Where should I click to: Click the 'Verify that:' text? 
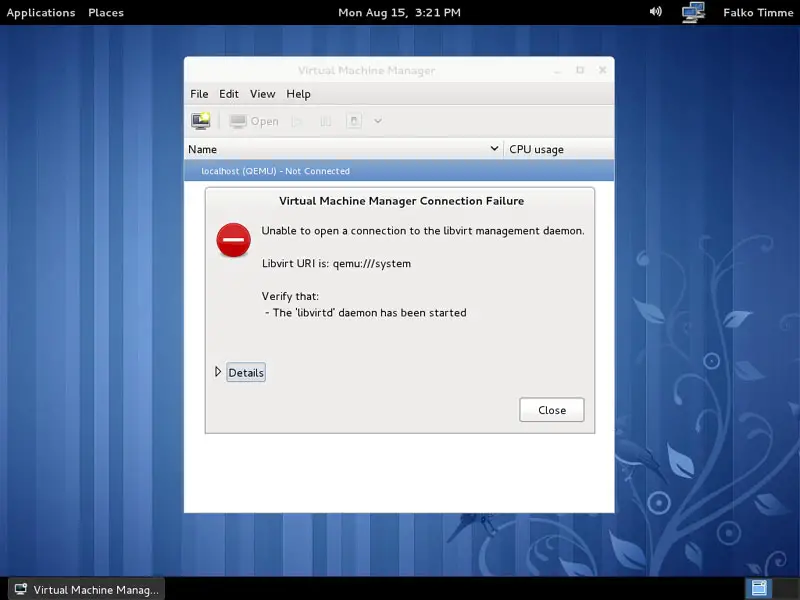click(290, 296)
